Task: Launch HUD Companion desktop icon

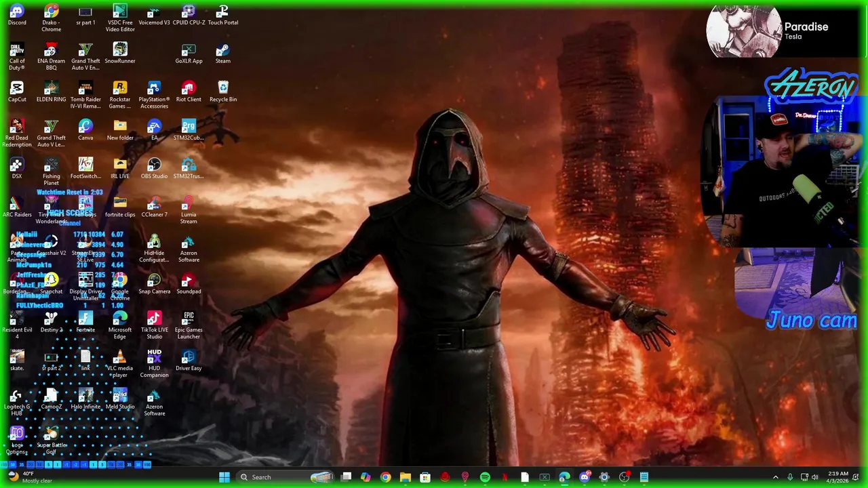Action: [x=154, y=365]
